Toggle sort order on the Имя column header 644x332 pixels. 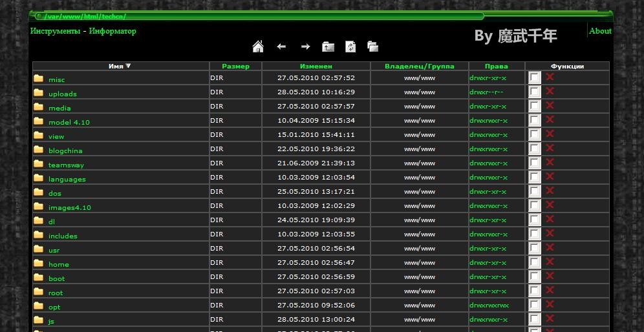120,66
